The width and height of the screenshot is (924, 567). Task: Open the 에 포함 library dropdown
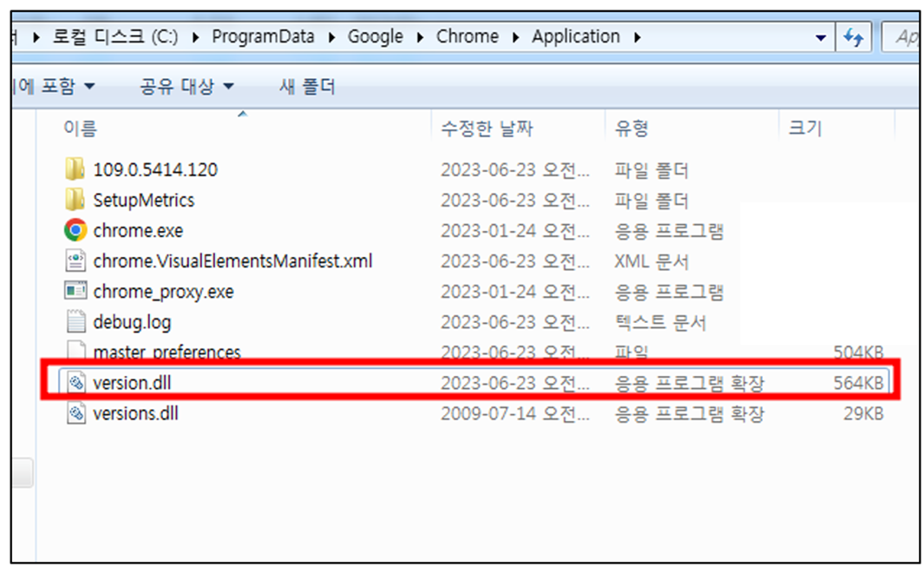tap(54, 87)
